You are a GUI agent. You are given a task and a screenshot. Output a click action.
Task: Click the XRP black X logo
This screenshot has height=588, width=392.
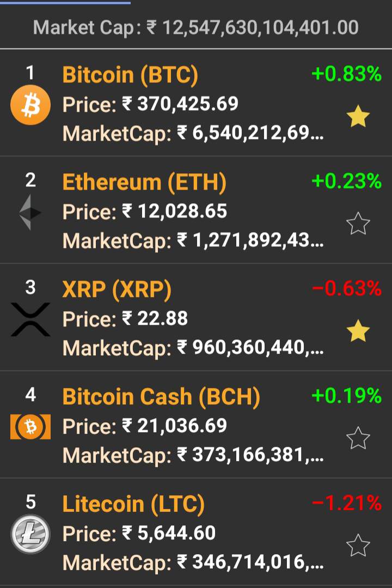click(30, 319)
